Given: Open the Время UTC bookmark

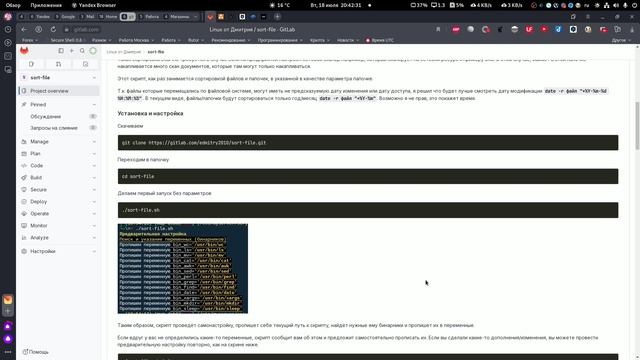Looking at the screenshot, I should [x=380, y=40].
